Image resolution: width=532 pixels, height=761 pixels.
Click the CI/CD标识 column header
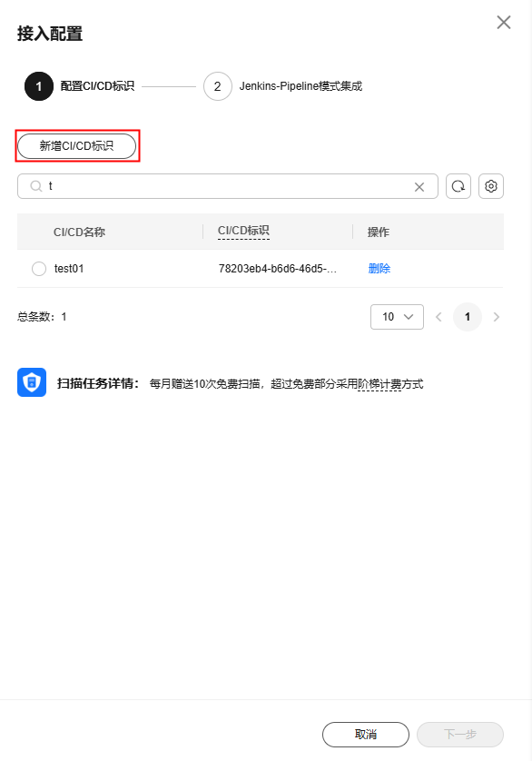click(243, 231)
